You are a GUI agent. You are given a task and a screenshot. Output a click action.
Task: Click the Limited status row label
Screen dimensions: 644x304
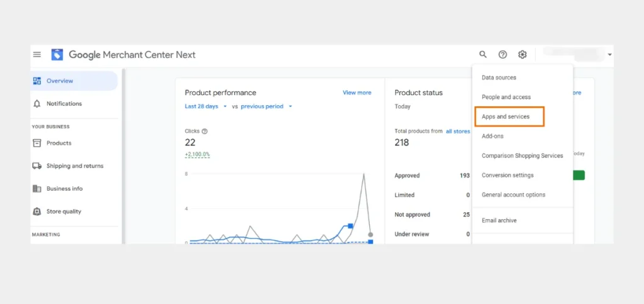click(x=404, y=195)
